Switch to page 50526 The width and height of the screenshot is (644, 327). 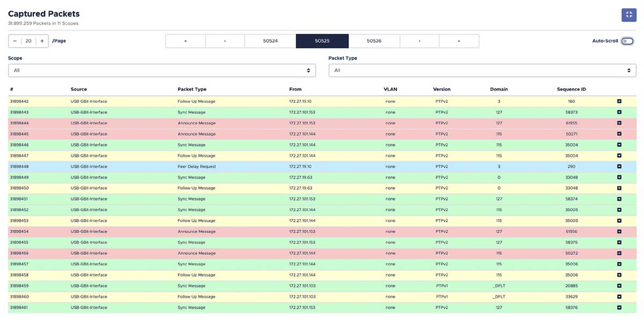[x=374, y=41]
